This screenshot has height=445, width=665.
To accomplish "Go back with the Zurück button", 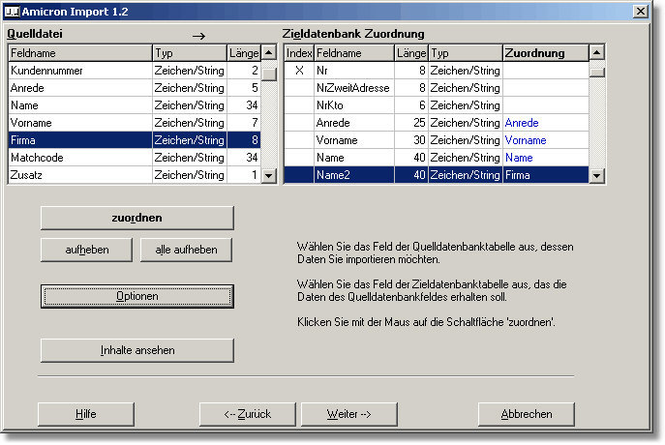I will tap(247, 414).
